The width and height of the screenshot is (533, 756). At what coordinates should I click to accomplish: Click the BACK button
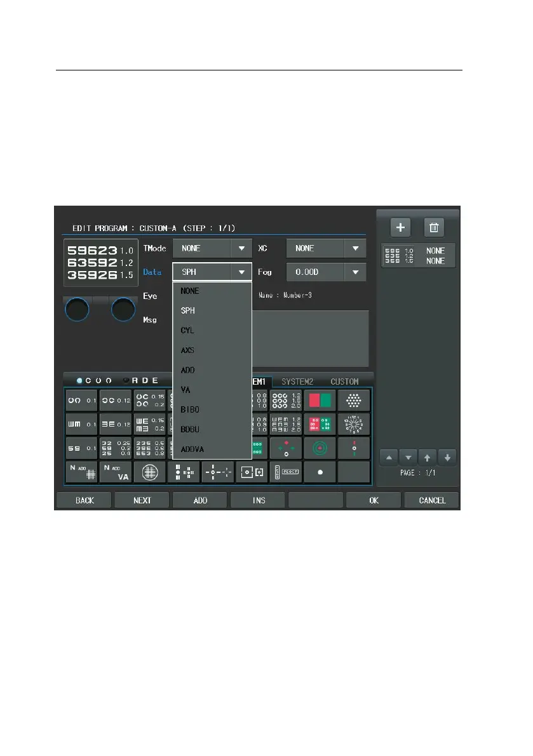pyautogui.click(x=84, y=500)
